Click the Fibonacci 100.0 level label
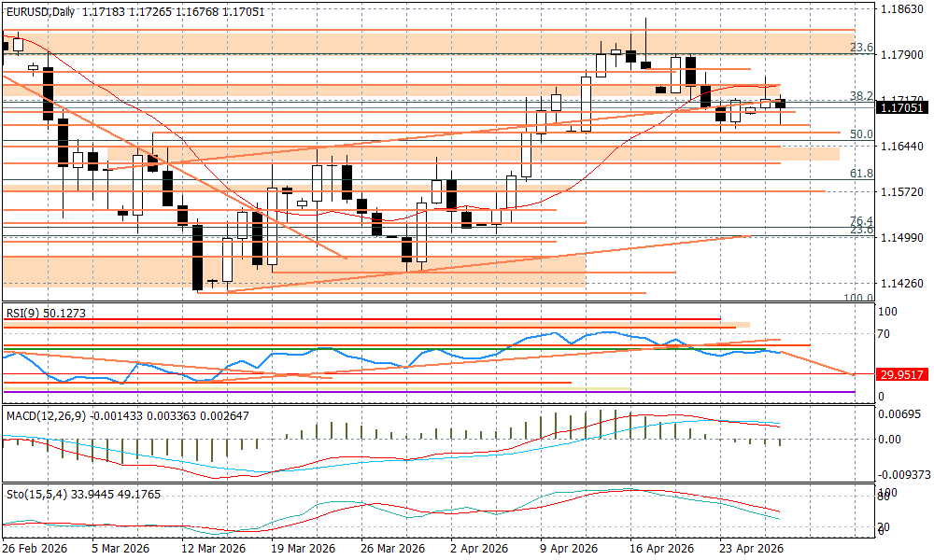The height and width of the screenshot is (560, 934). 857,298
